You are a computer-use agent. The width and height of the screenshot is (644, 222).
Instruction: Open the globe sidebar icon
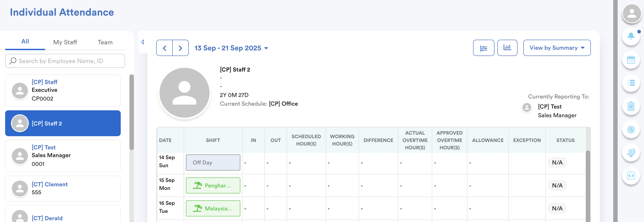(x=631, y=152)
